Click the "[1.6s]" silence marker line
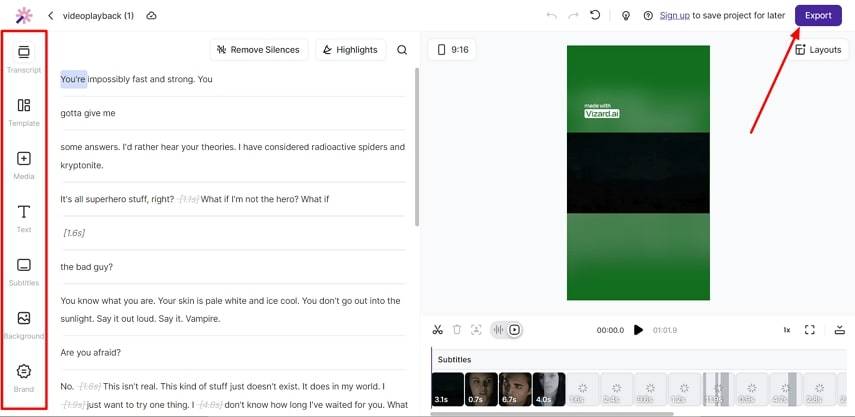Image resolution: width=855 pixels, height=417 pixels. (74, 233)
